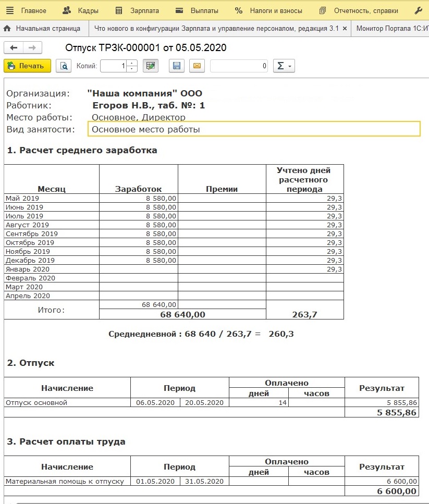Viewport: 429px width, 504px height.
Task: Increase number of copies with up arrow
Action: [132, 63]
